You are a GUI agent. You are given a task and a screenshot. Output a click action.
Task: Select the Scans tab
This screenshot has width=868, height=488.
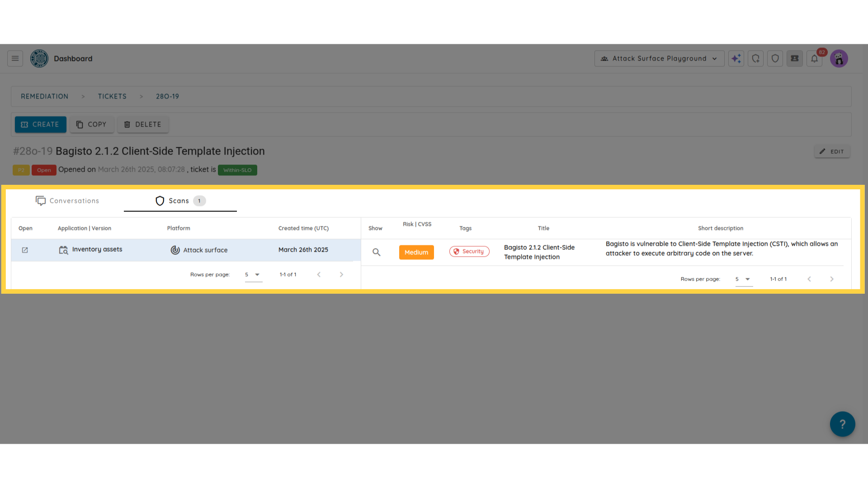[180, 201]
